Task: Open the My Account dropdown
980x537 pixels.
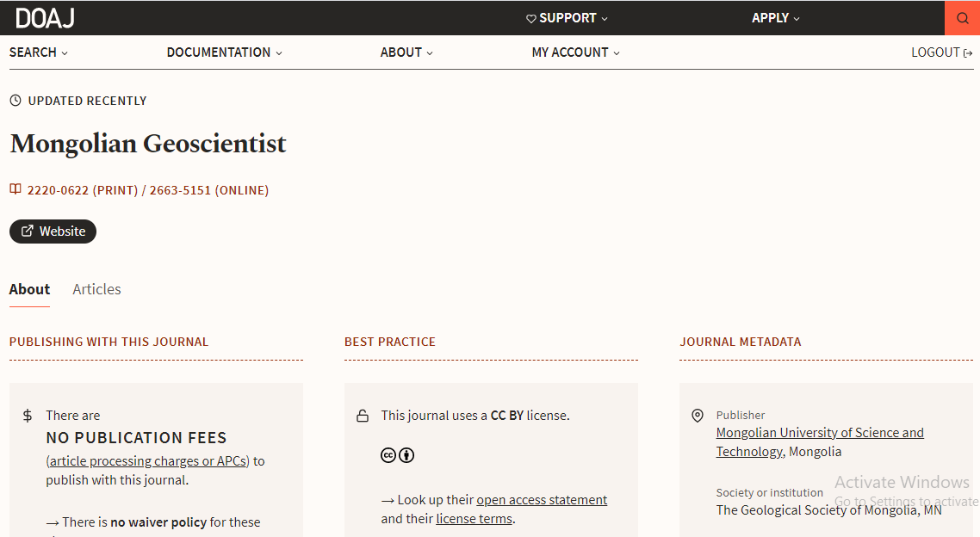Action: [x=575, y=52]
